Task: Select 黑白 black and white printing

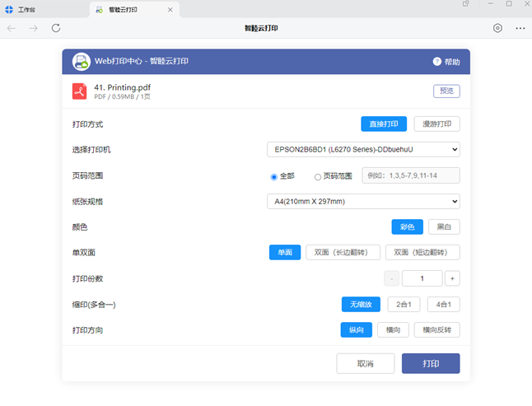Action: click(x=444, y=226)
